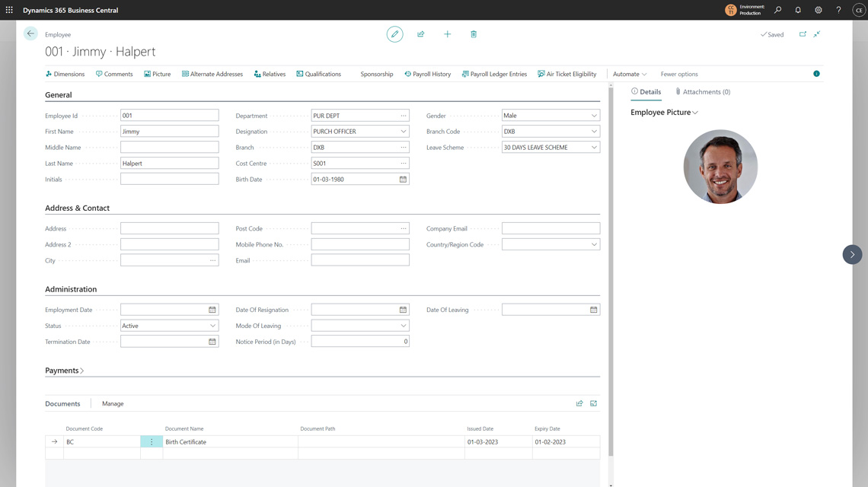Open Date Of Resignation calendar picker

(x=403, y=310)
